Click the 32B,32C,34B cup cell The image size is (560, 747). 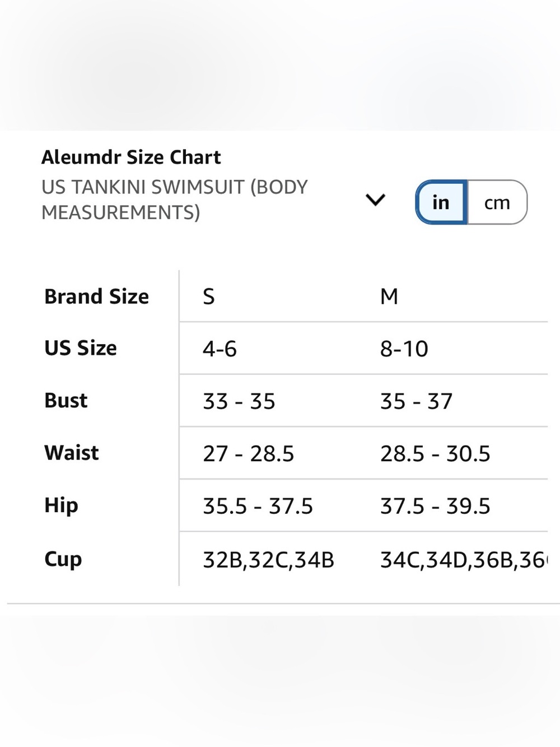pyautogui.click(x=268, y=560)
